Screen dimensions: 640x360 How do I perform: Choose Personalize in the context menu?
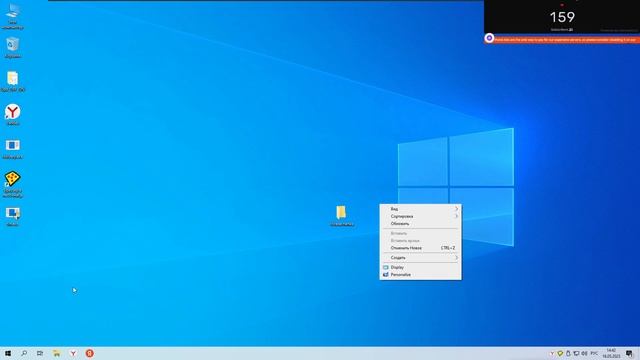pyautogui.click(x=420, y=275)
